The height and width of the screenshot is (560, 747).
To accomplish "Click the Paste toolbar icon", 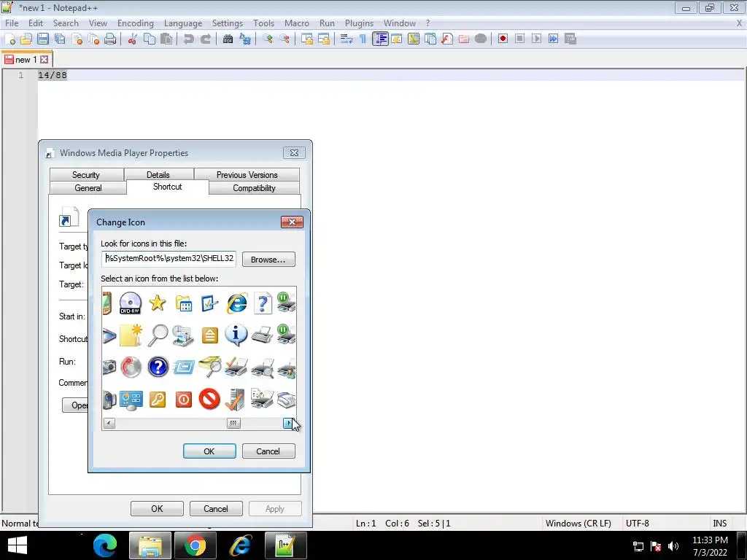I will click(166, 39).
